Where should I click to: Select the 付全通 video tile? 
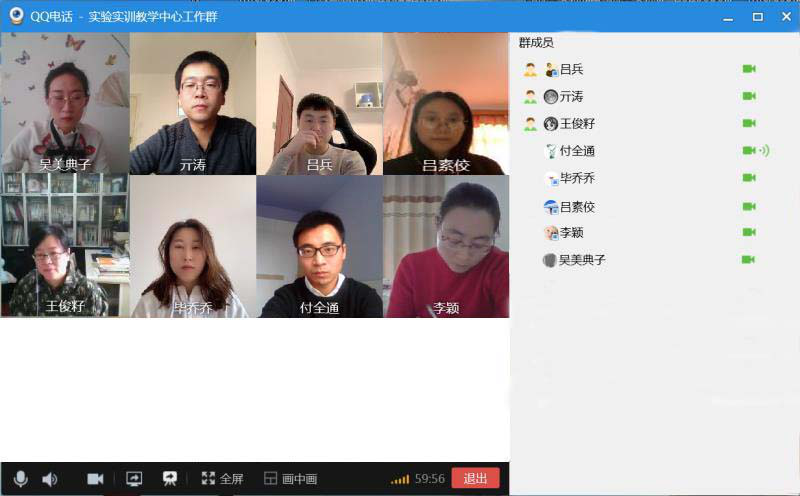pyautogui.click(x=319, y=246)
